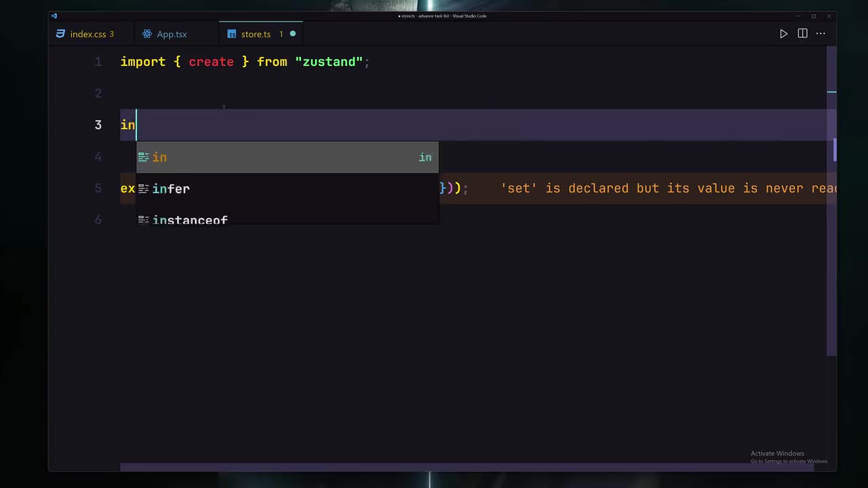Switch to the App.tsx tab
This screenshot has width=868, height=488.
[172, 34]
